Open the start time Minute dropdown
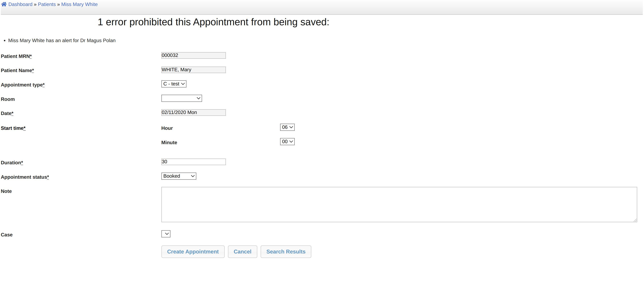This screenshot has width=644, height=290. tap(287, 142)
